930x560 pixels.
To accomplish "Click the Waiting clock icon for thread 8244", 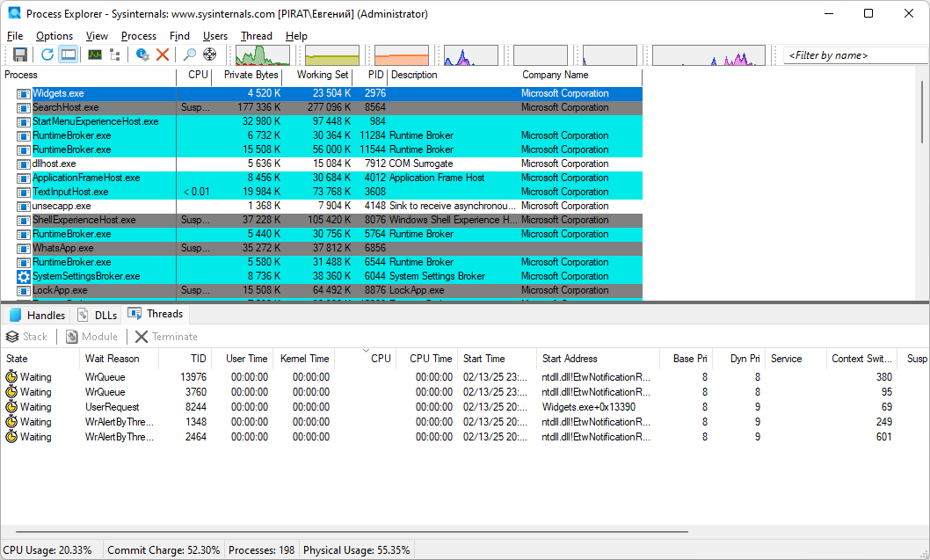I will point(11,407).
